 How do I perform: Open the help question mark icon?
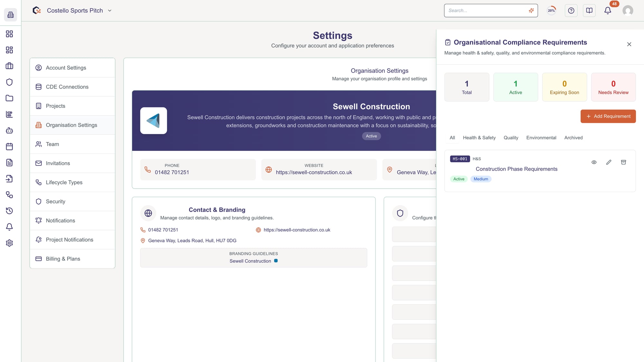pos(571,10)
